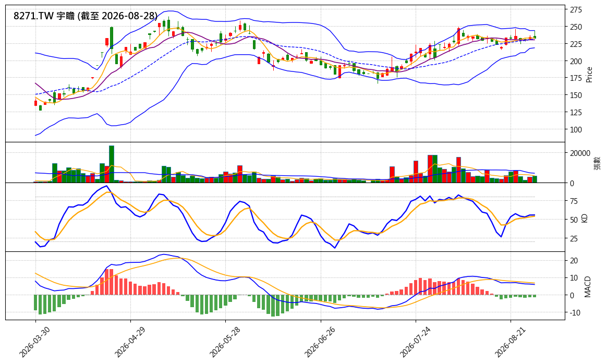Click the -10 tick on the MACD axis
The image size is (607, 364).
(574, 312)
